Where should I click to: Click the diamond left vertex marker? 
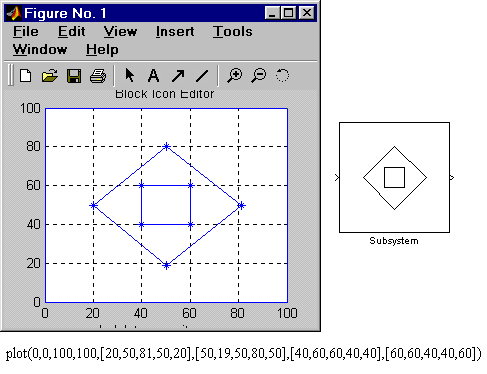point(93,206)
